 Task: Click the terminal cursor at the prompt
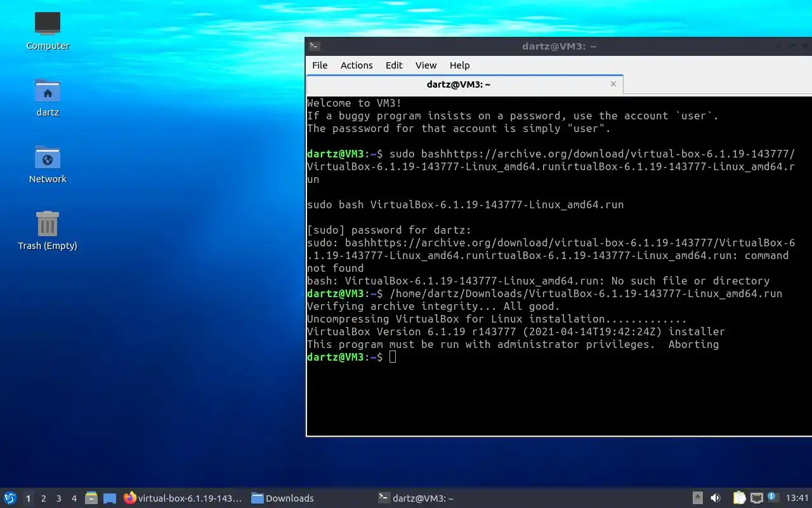pos(393,357)
